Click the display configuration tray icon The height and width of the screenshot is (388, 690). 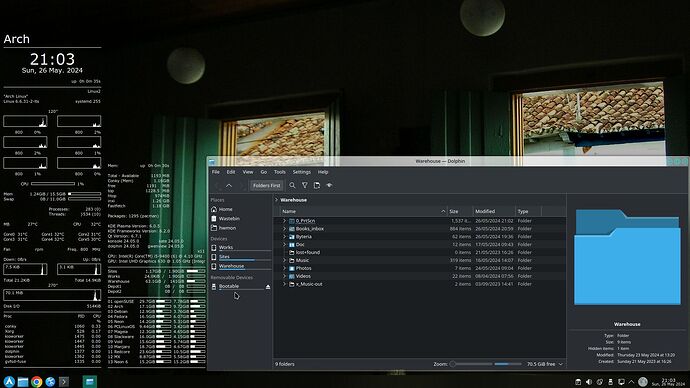(621, 382)
